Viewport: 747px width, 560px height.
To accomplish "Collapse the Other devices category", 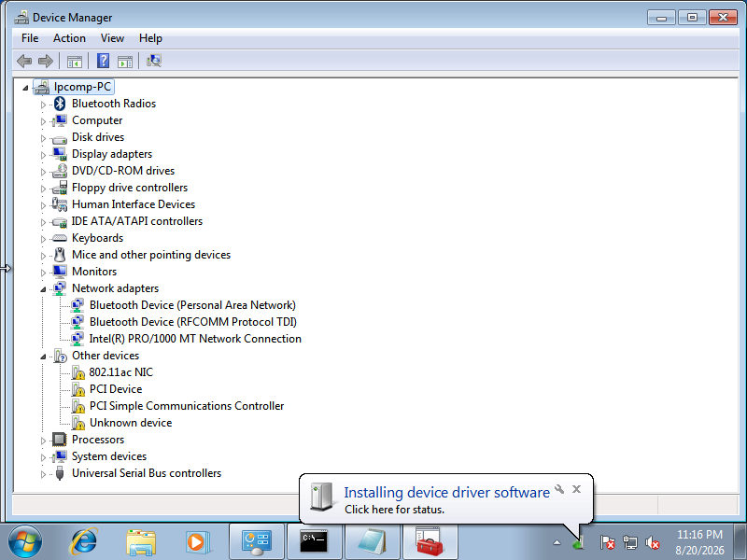I will pyautogui.click(x=43, y=357).
